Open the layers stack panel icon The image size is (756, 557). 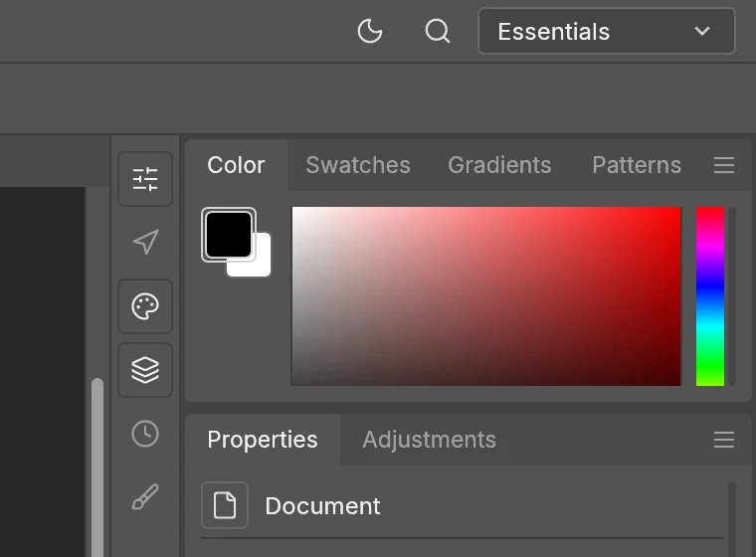[x=145, y=370]
